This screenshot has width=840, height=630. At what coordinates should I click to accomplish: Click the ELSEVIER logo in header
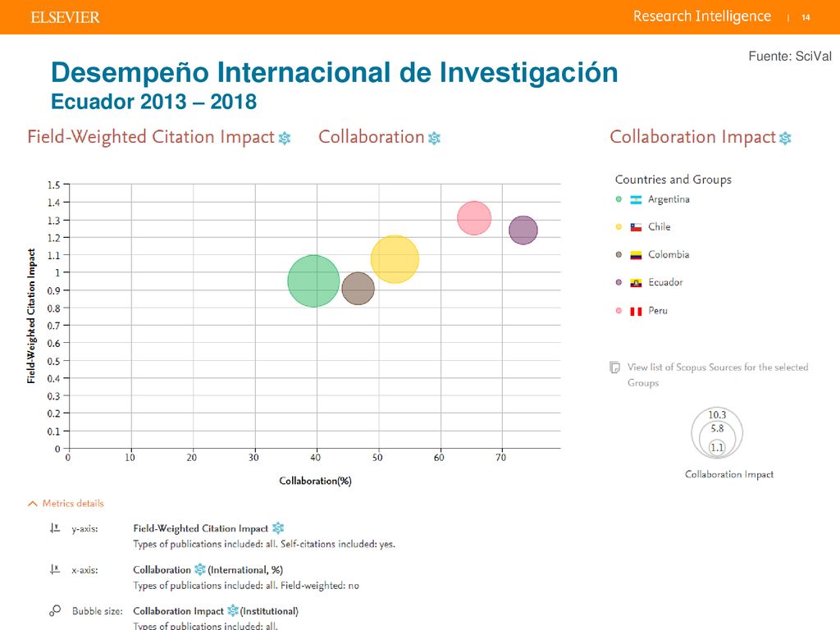[x=65, y=18]
